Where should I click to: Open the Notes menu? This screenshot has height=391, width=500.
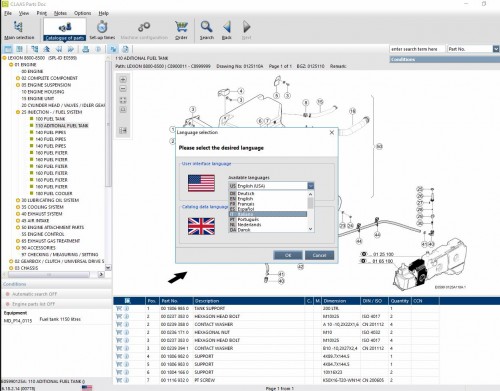[60, 13]
